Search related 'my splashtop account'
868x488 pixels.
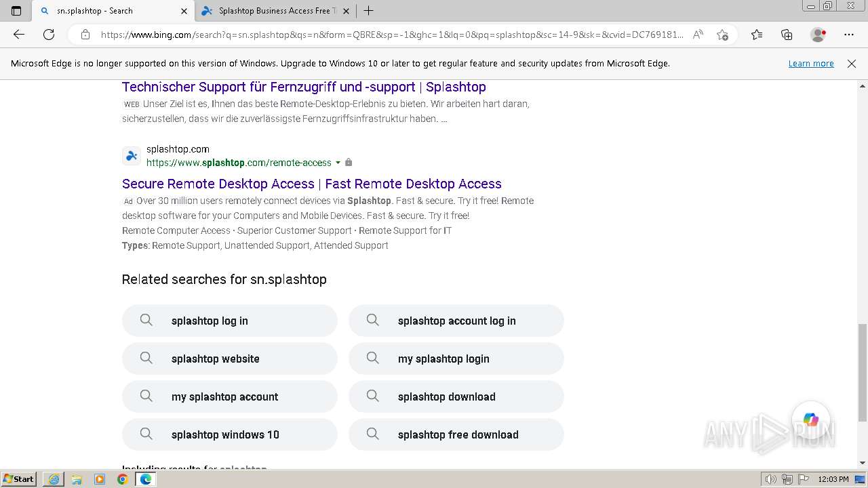[x=229, y=396]
